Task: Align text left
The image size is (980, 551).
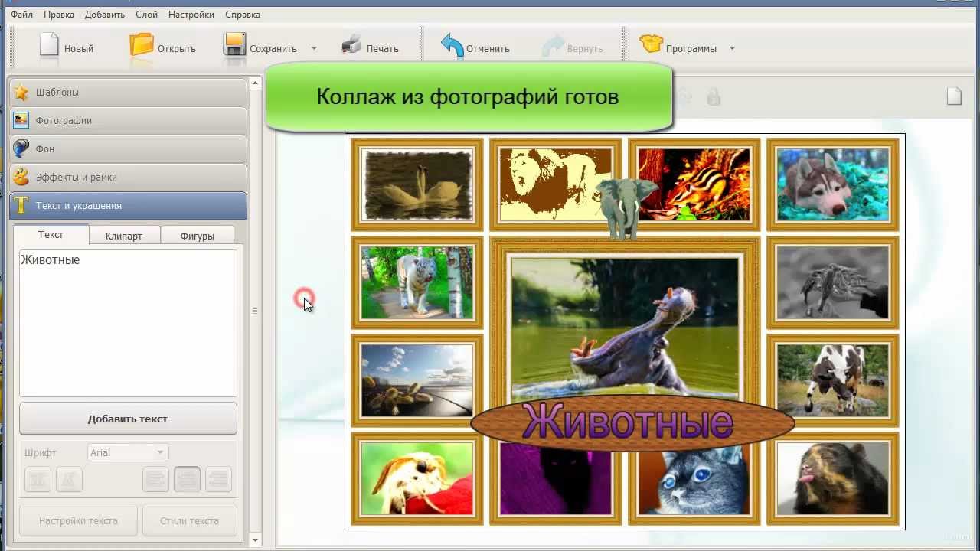Action: [155, 479]
